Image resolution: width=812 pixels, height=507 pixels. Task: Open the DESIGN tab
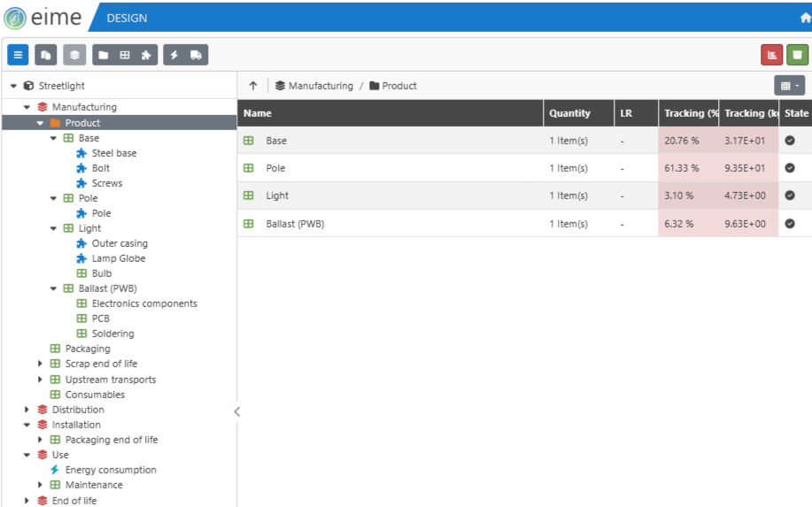(x=127, y=18)
